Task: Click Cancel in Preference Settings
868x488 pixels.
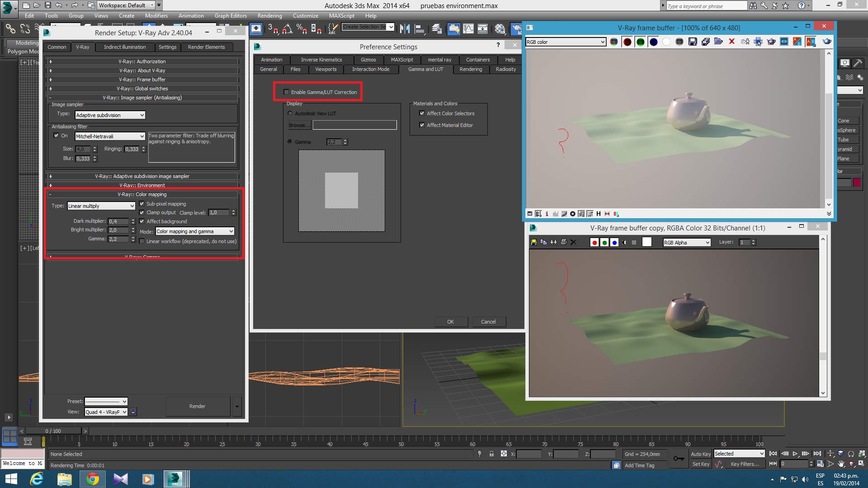Action: [488, 322]
